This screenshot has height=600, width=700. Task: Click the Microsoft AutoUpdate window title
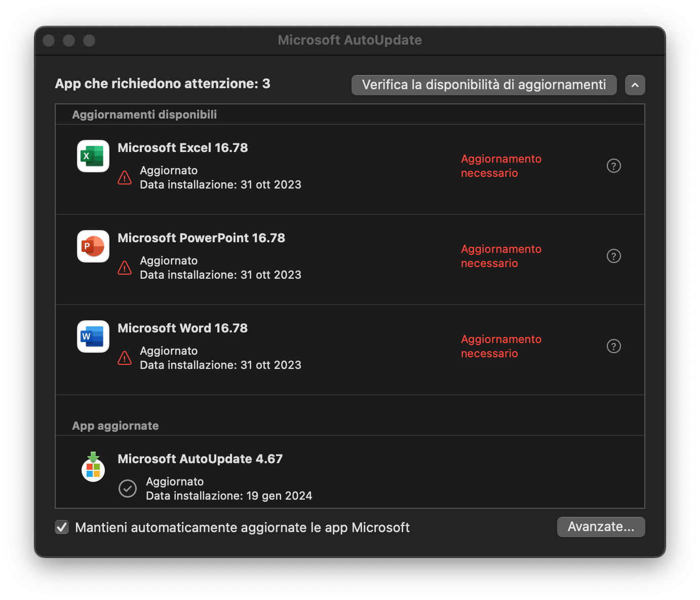350,40
